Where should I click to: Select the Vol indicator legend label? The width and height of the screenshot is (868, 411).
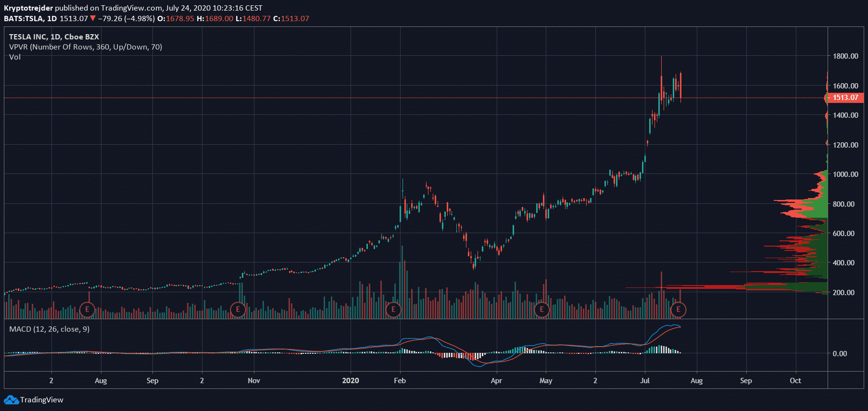[15, 57]
